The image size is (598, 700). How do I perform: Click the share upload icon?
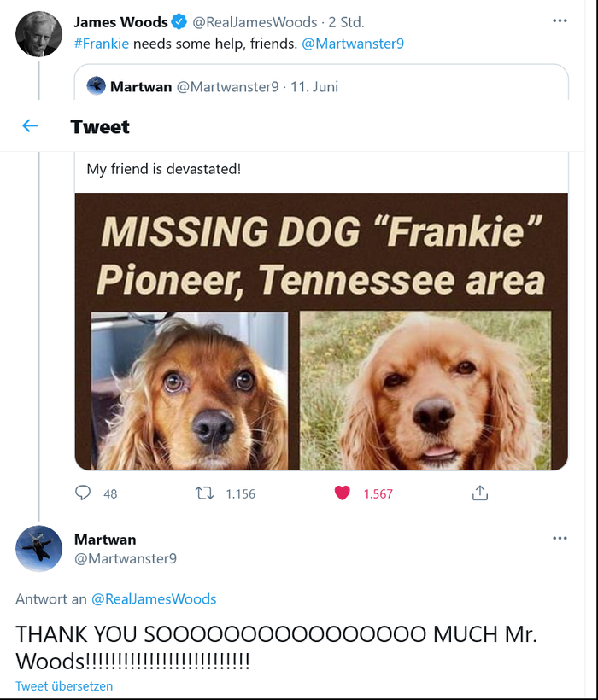(480, 493)
